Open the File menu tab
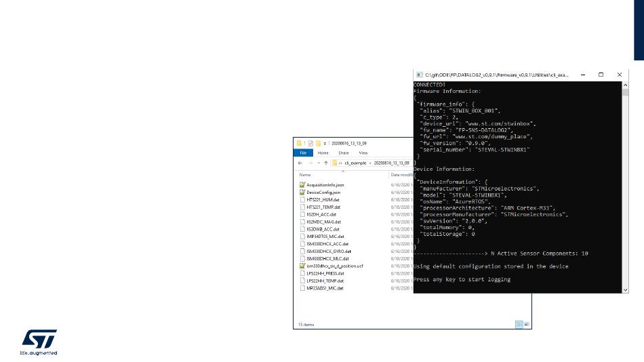Screen dimensions: 644x362 (302, 153)
